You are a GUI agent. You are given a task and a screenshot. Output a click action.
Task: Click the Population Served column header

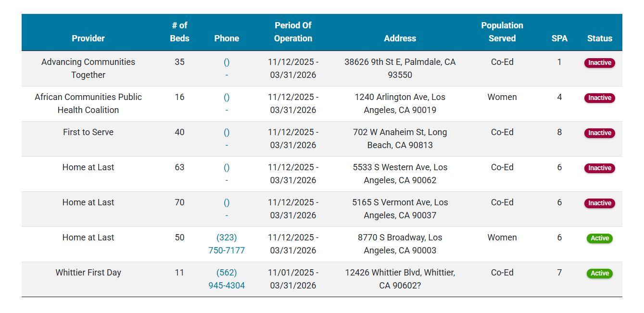tap(502, 32)
